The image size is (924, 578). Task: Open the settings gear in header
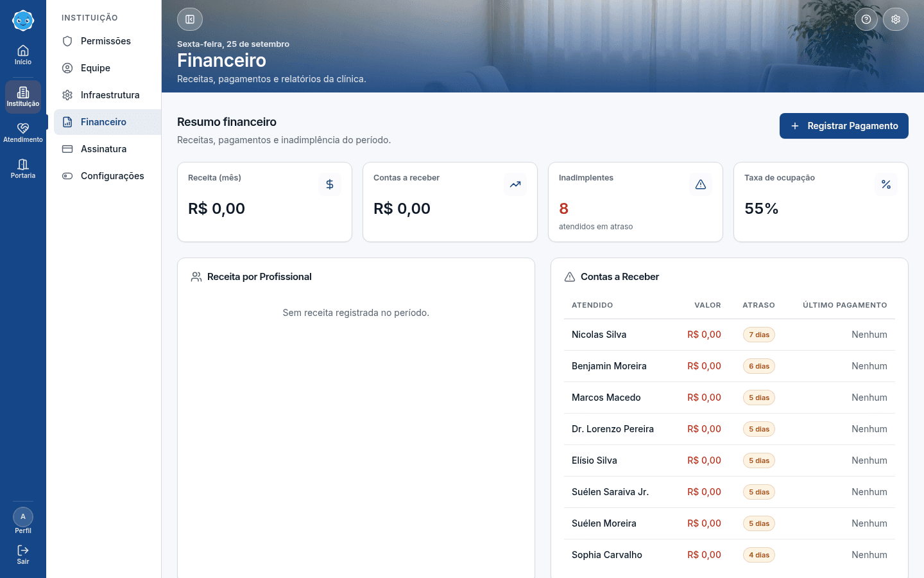coord(896,19)
